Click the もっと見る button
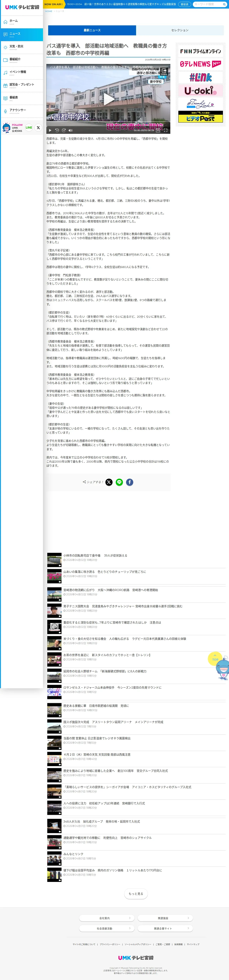The image size is (229, 980). point(136,894)
